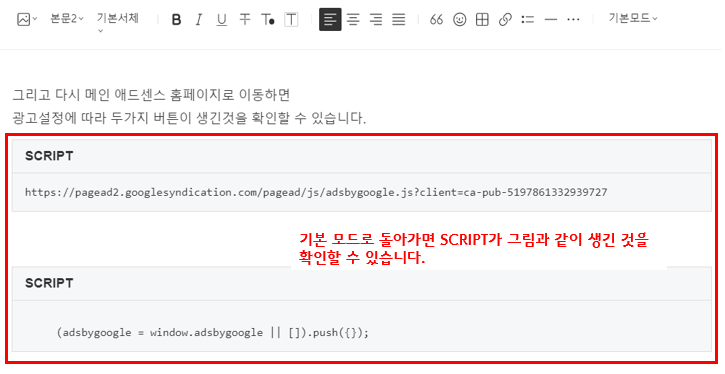Viewport: 725px width, 374px height.
Task: Insert a blockquote
Action: (436, 19)
